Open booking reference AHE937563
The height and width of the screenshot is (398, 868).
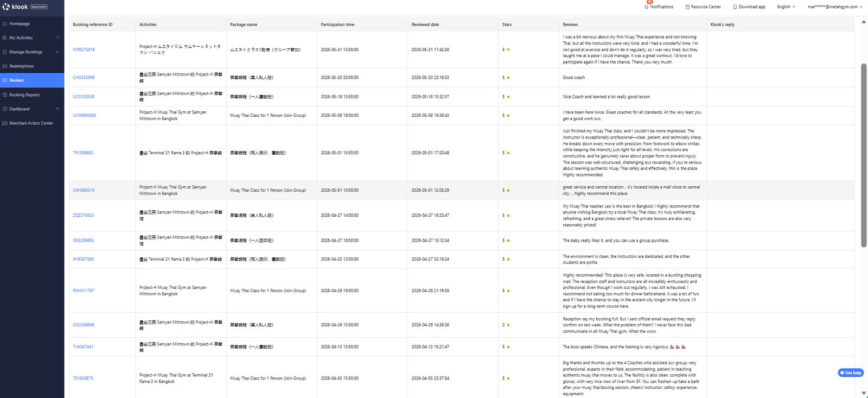83,260
